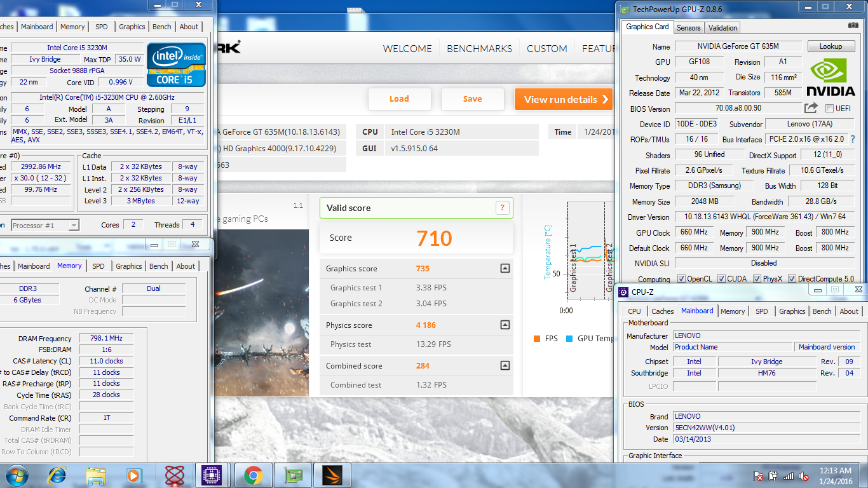Click the Physics score value 4 186

(x=426, y=325)
